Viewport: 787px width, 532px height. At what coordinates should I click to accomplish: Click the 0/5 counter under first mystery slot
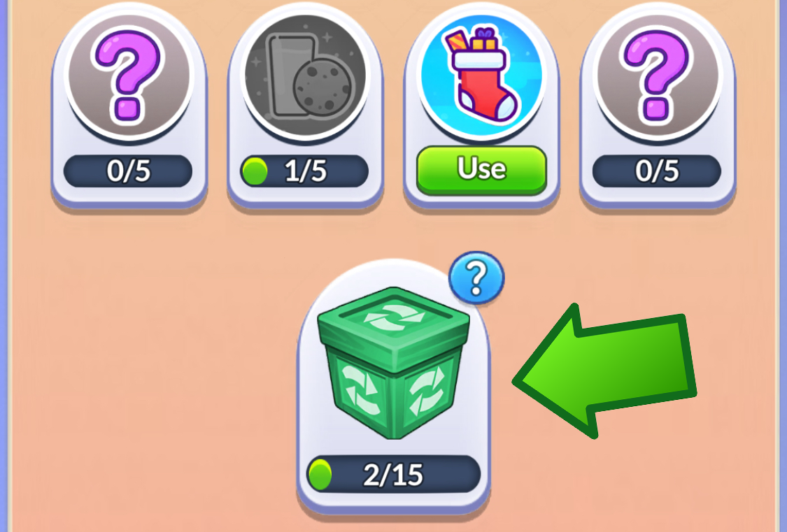pyautogui.click(x=128, y=171)
